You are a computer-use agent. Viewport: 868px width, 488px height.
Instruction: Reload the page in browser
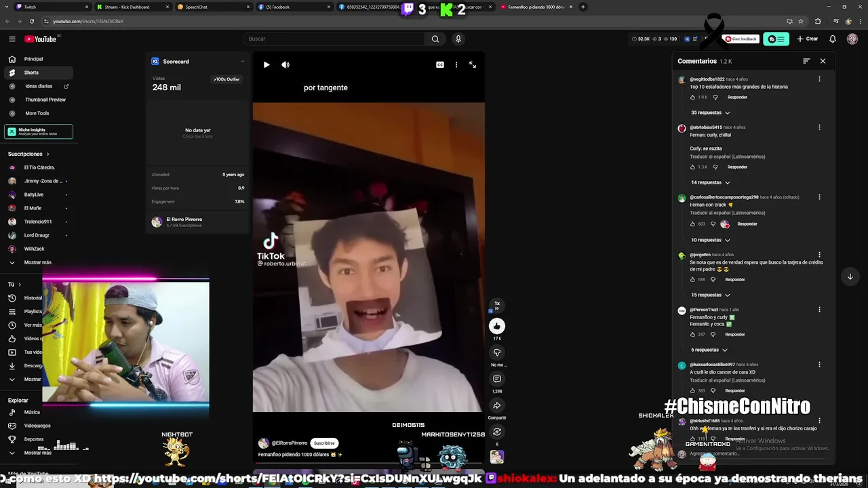[31, 21]
